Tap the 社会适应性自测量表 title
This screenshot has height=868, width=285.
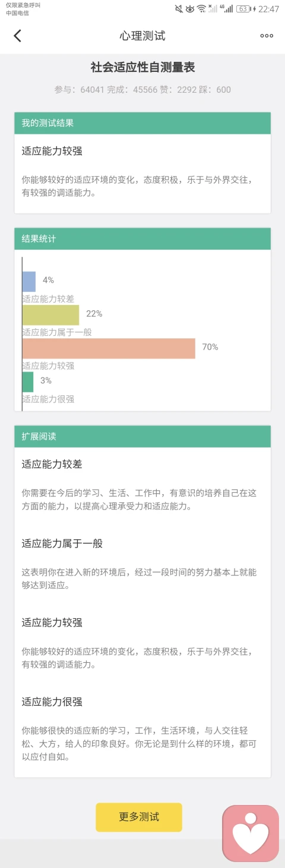point(142,67)
